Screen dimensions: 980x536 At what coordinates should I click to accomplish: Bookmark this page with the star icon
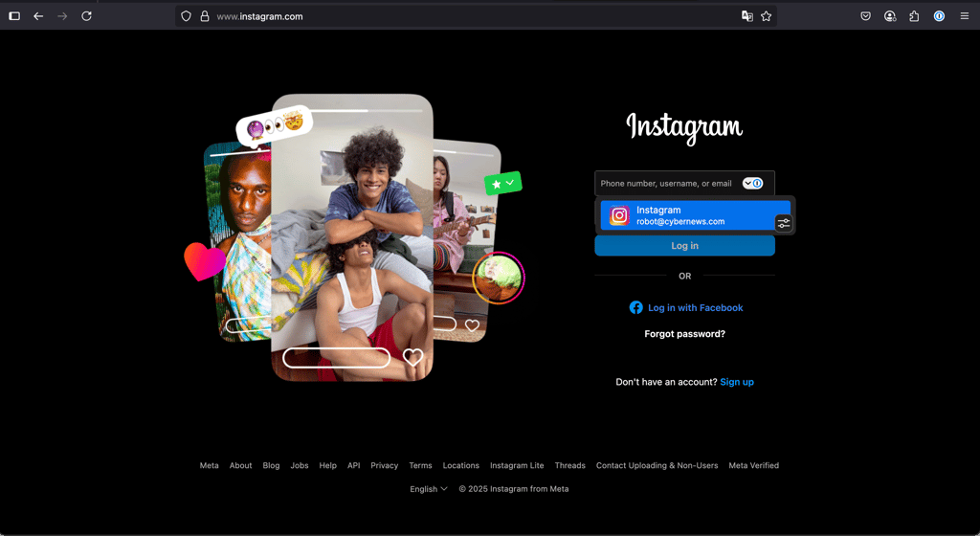tap(767, 16)
